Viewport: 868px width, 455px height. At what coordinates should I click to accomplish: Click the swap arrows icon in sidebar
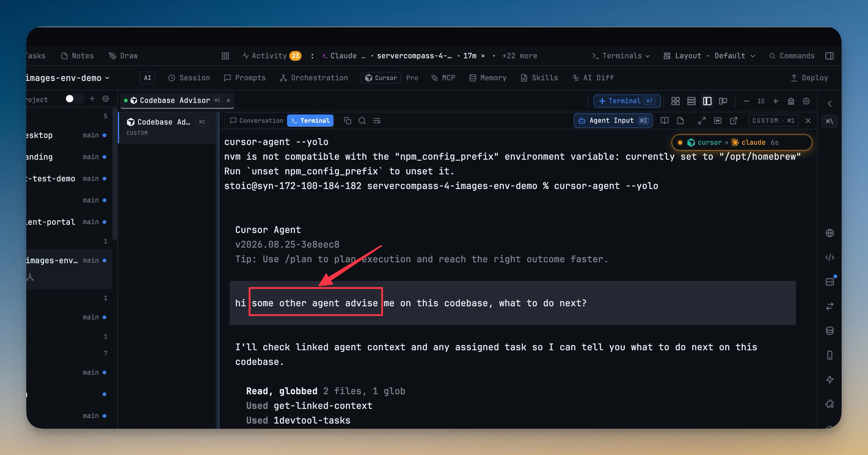[830, 306]
